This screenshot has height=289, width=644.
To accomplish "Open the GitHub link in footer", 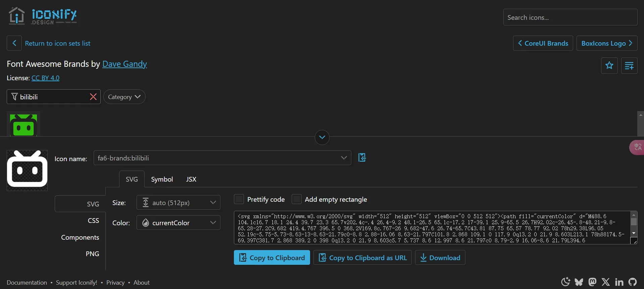I will coord(633,282).
